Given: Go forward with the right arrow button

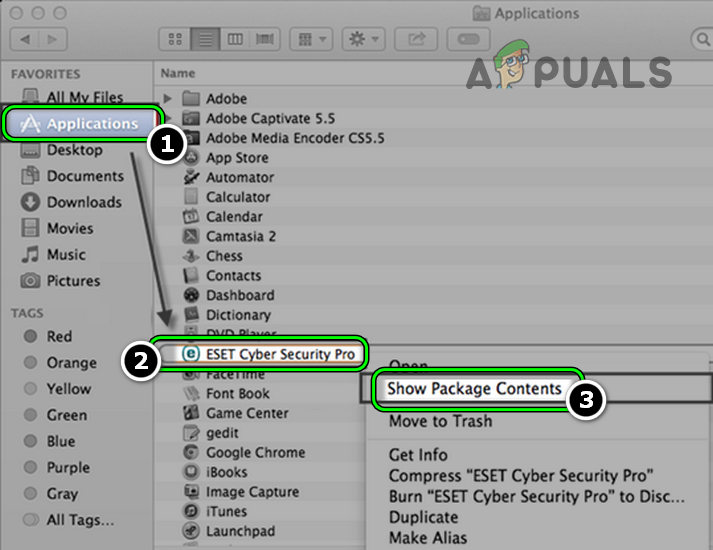Looking at the screenshot, I should point(53,40).
